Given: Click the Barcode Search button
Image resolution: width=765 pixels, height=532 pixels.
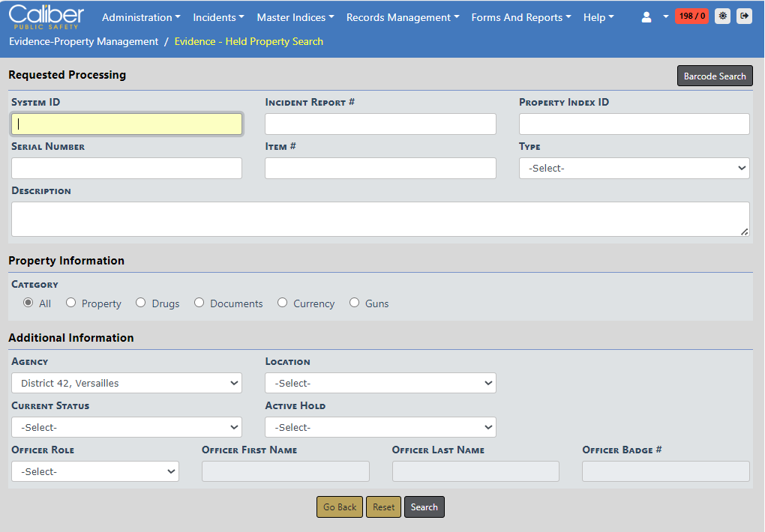Looking at the screenshot, I should 715,76.
